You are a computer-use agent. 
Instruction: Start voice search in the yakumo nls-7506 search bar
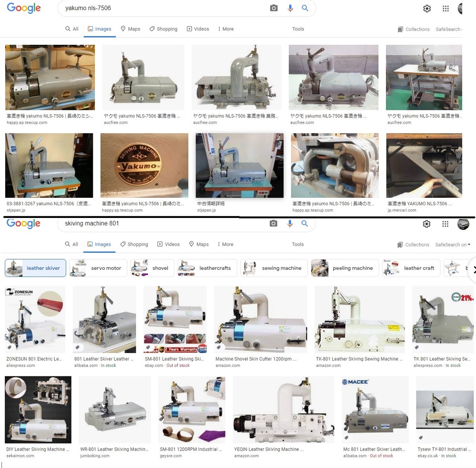coord(290,8)
